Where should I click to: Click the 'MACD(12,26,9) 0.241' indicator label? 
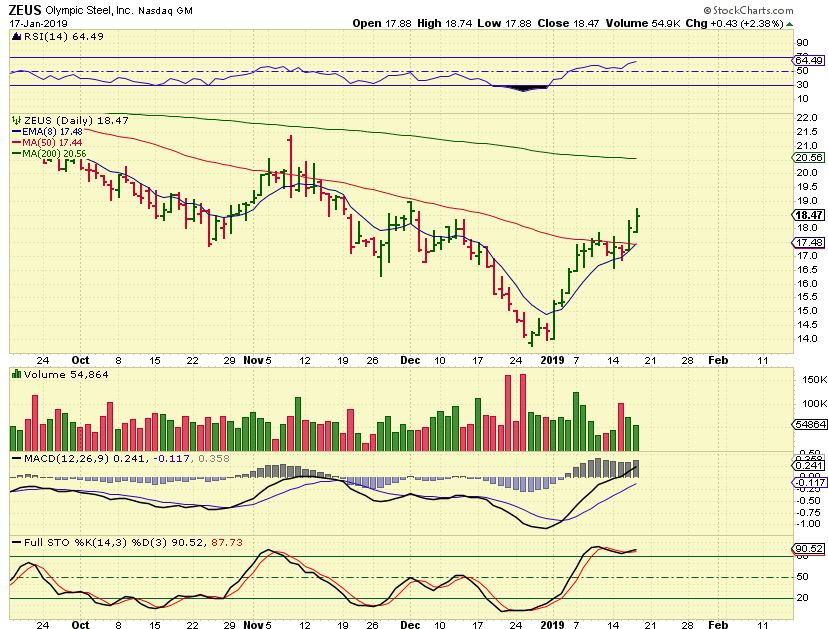(x=84, y=458)
